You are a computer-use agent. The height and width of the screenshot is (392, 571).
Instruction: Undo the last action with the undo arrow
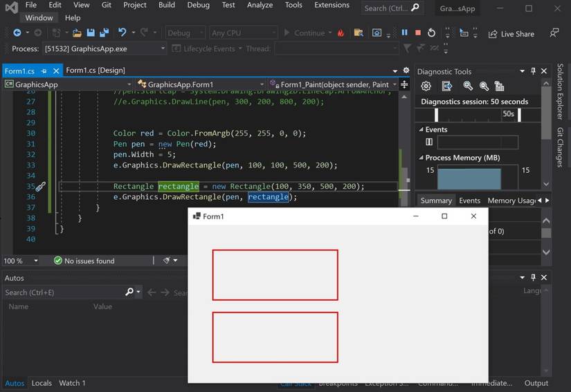(x=123, y=32)
